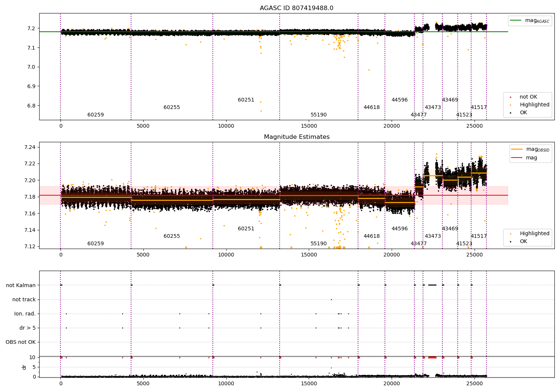Click OBSID label 44618 in top plot

(x=371, y=108)
